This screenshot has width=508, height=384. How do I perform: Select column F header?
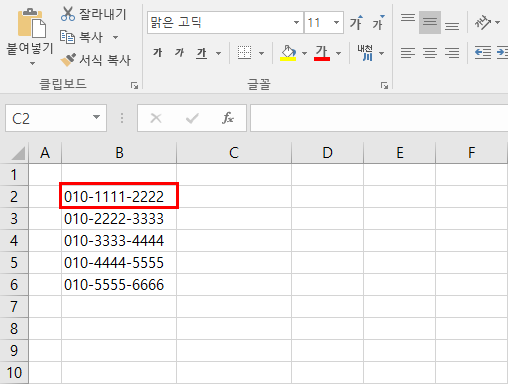pos(472,153)
